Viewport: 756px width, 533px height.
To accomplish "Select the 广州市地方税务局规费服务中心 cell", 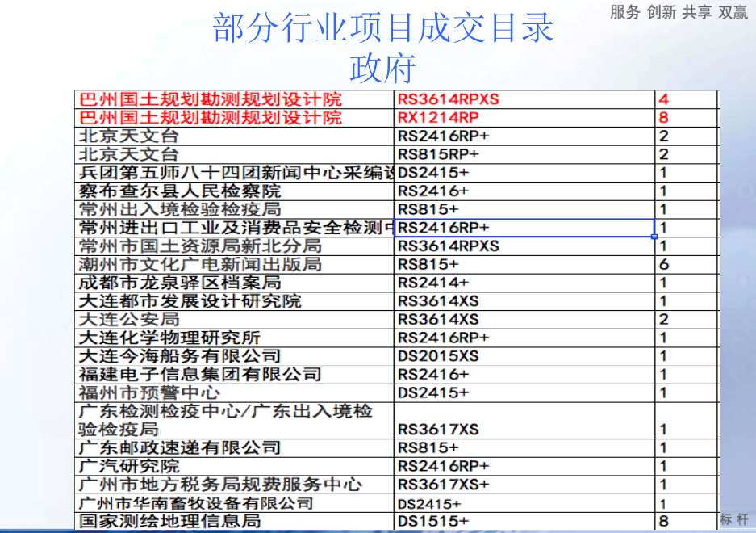I will click(x=234, y=485).
